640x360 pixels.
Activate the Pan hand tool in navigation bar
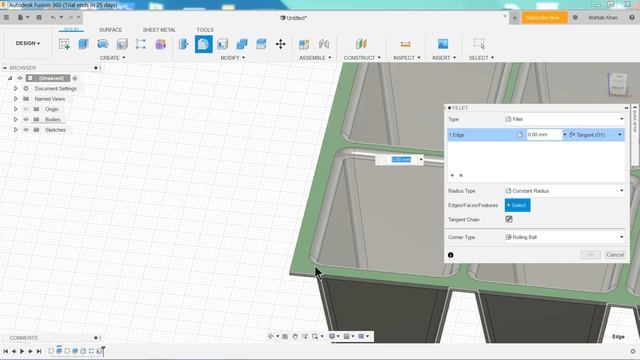(295, 336)
